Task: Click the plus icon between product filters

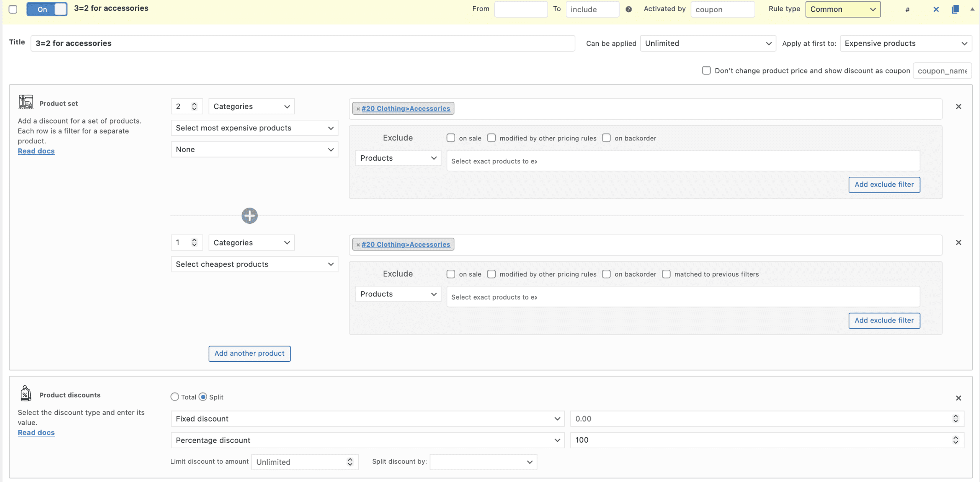Action: [x=249, y=216]
